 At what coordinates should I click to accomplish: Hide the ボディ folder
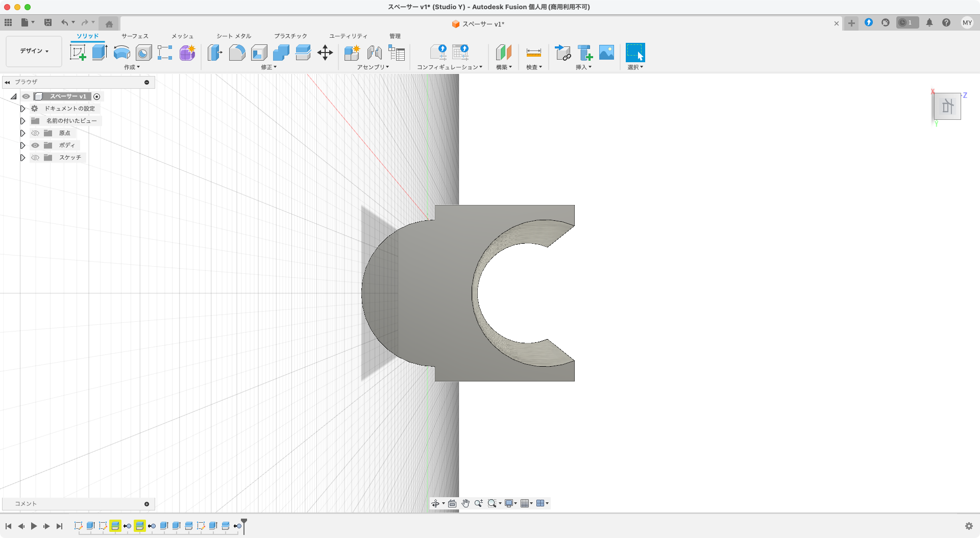point(35,145)
